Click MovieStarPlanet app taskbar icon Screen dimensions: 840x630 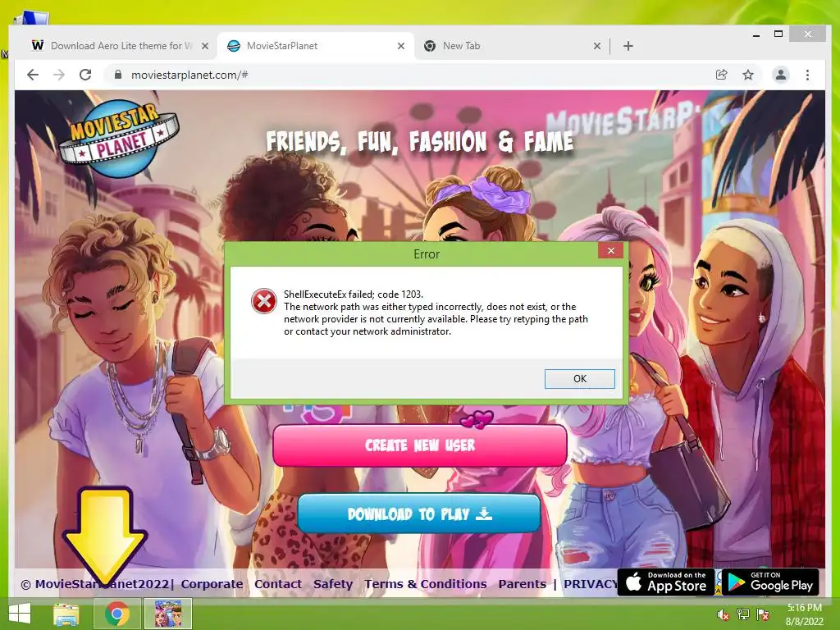167,614
